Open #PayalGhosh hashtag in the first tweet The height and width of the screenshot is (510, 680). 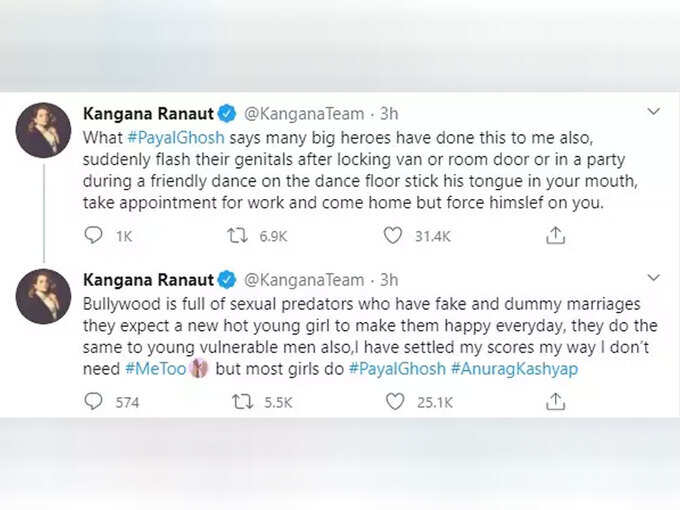pyautogui.click(x=176, y=138)
